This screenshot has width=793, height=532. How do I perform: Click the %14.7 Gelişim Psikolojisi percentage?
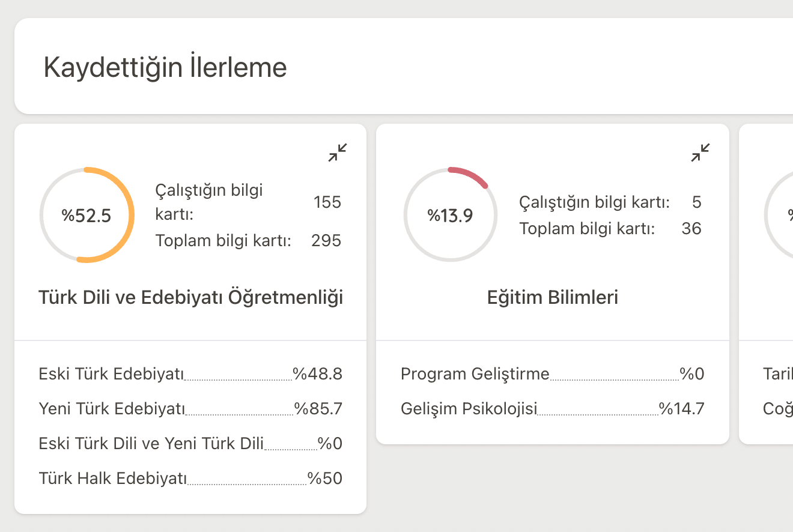coord(682,409)
